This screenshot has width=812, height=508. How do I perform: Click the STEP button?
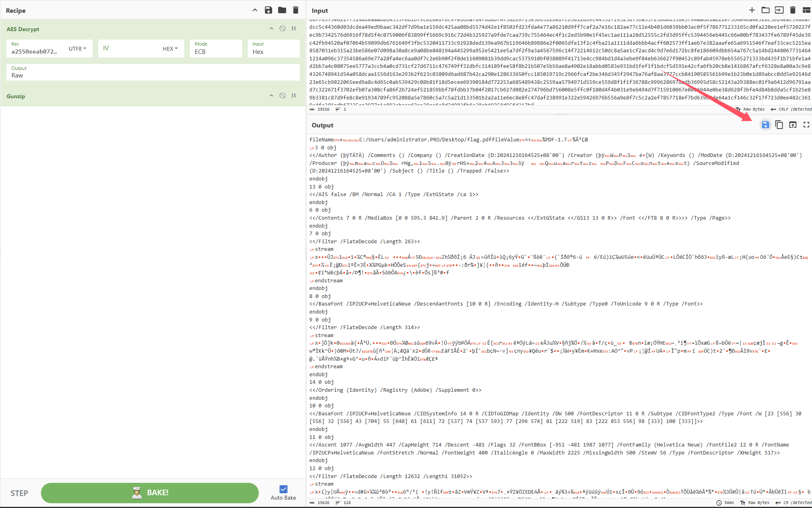(x=19, y=493)
